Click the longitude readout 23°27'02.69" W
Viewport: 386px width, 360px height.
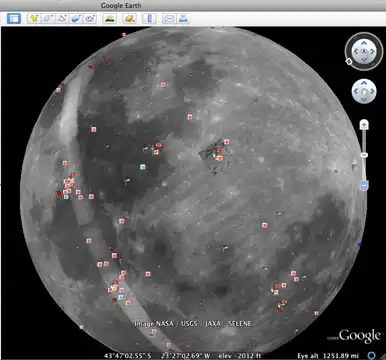pos(186,356)
